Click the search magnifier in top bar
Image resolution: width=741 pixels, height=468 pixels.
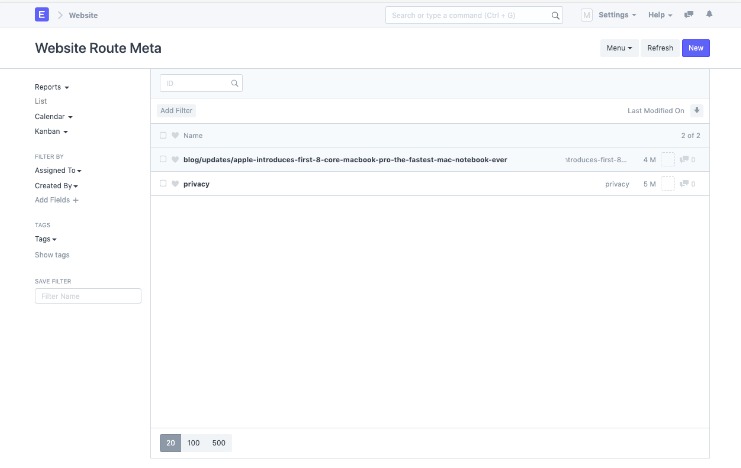pos(555,16)
